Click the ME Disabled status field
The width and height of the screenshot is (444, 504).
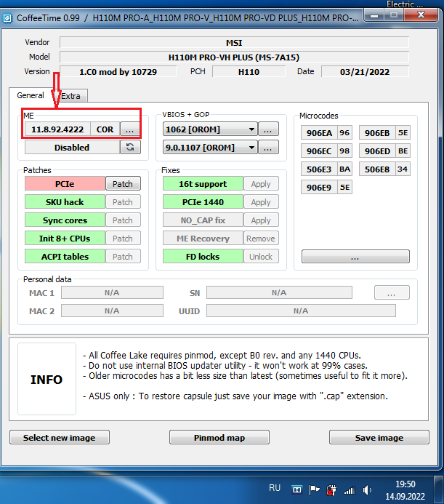click(72, 148)
